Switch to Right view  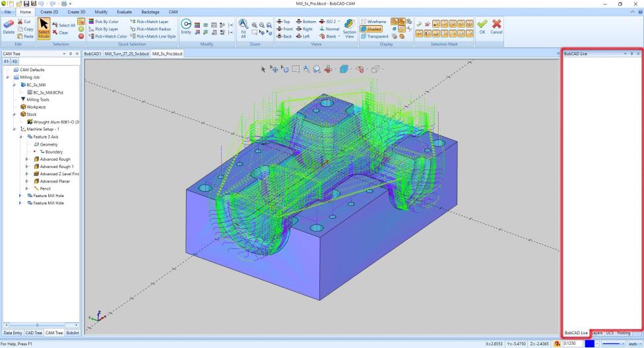pyautogui.click(x=304, y=29)
